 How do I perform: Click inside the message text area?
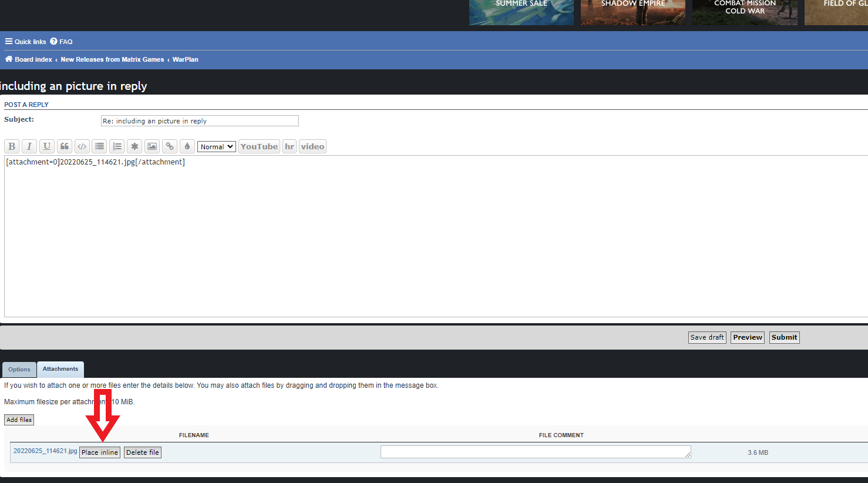(436, 236)
